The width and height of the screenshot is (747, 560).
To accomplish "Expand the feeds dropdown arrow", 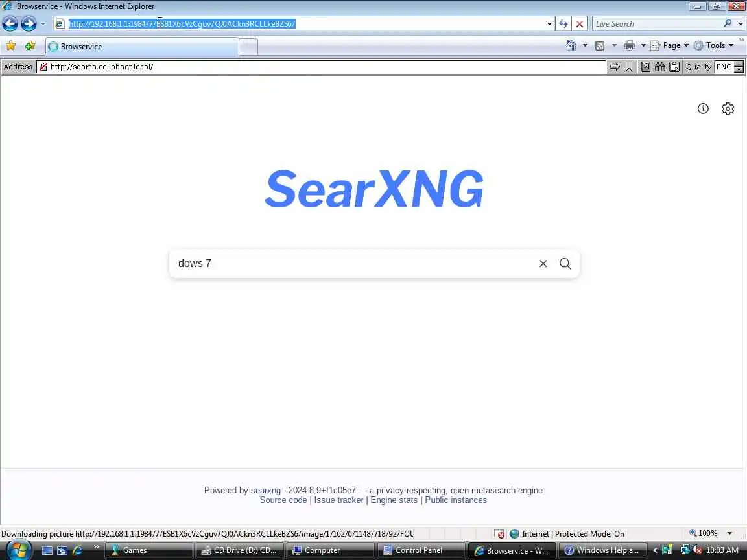I will click(x=614, y=45).
